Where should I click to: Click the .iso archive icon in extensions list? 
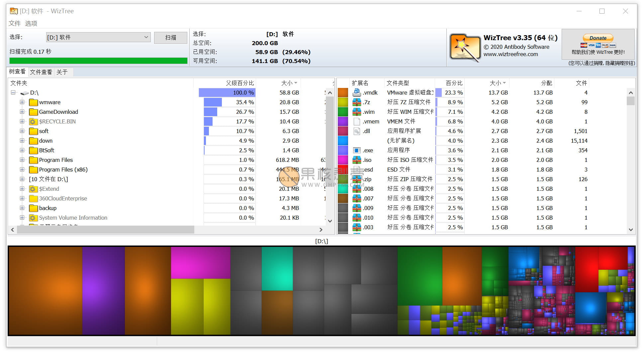[357, 160]
